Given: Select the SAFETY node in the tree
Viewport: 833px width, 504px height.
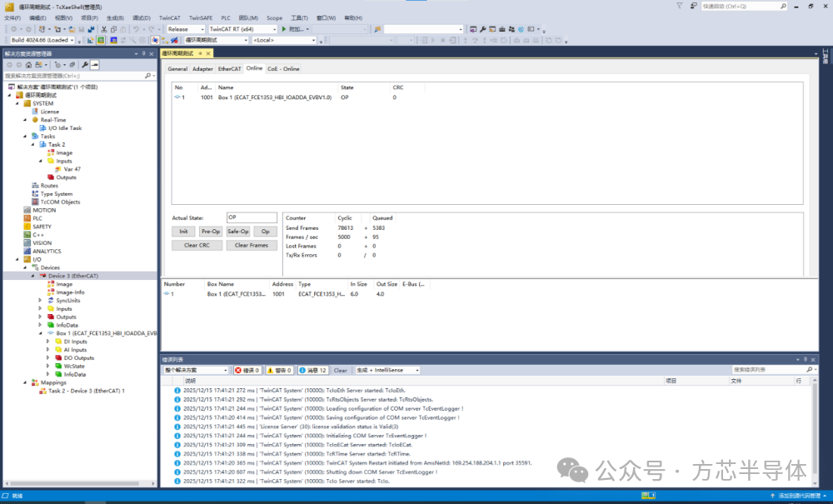Looking at the screenshot, I should [x=42, y=227].
